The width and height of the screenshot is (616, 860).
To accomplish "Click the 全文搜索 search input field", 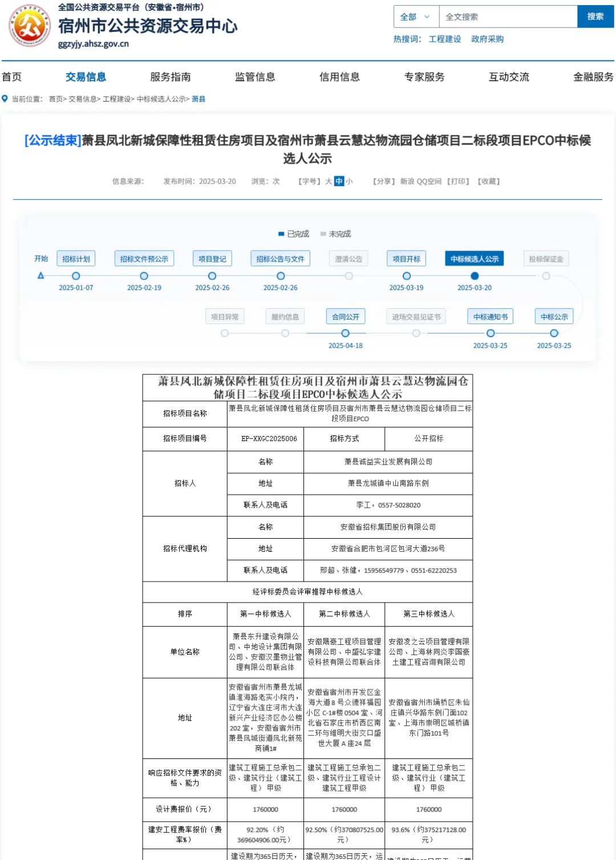I will pos(508,17).
